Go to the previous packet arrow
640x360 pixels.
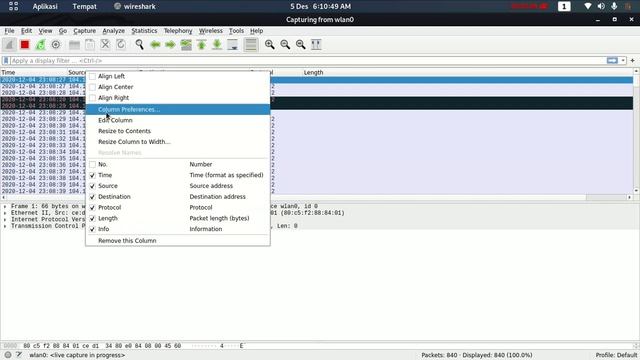(155, 44)
